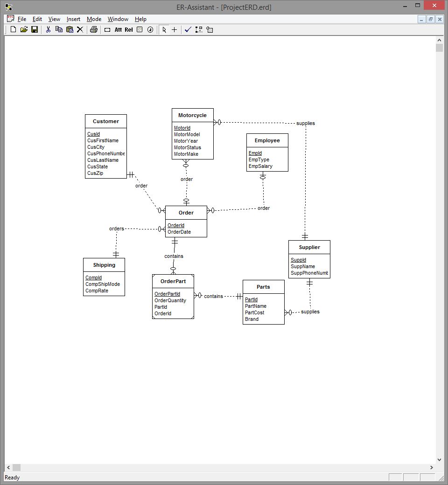Print the diagram with the printer icon
This screenshot has height=485, width=448.
pyautogui.click(x=94, y=30)
